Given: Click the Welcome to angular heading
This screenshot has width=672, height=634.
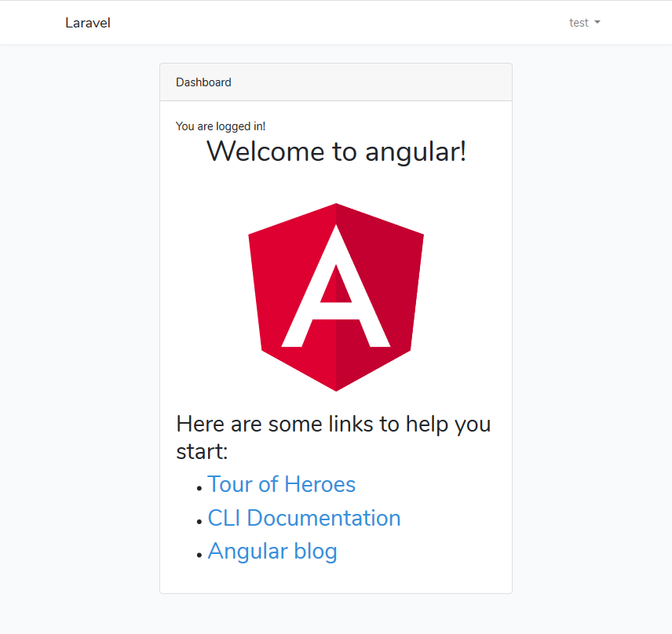Looking at the screenshot, I should coord(336,151).
